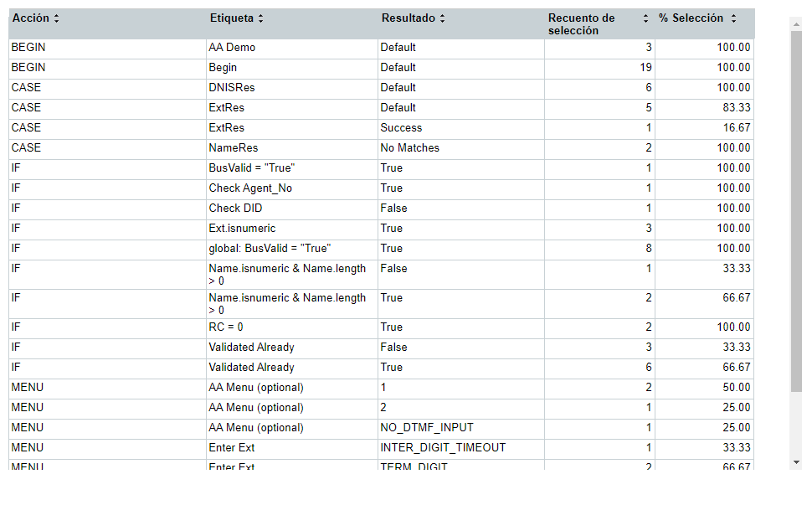Click the Acción column header text

(30, 18)
